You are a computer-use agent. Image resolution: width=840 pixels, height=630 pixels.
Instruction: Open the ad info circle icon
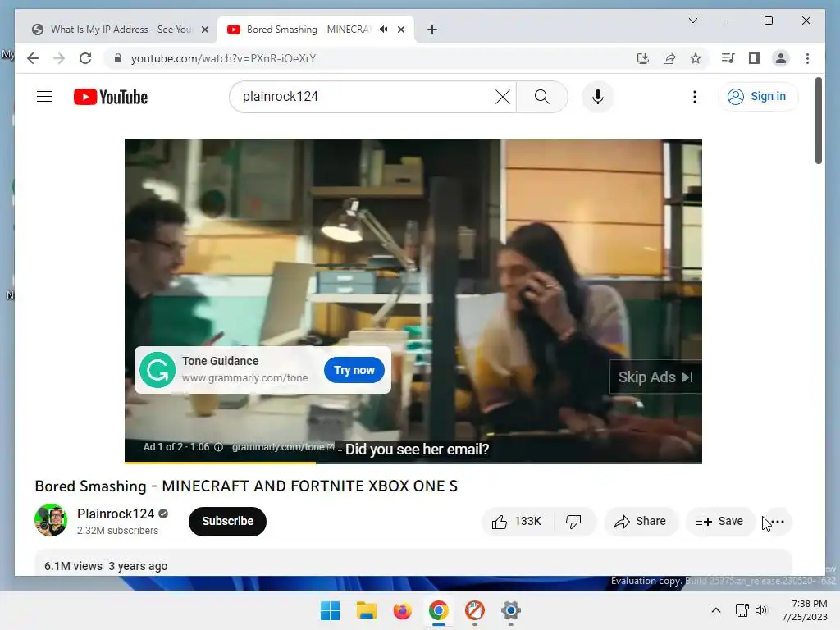[218, 447]
